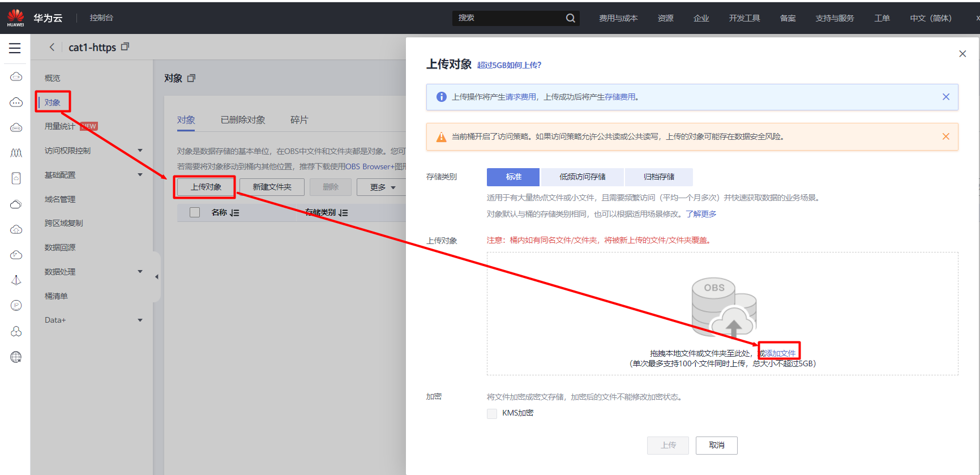
Task: Select the 归档存储 storage class
Action: [x=659, y=177]
